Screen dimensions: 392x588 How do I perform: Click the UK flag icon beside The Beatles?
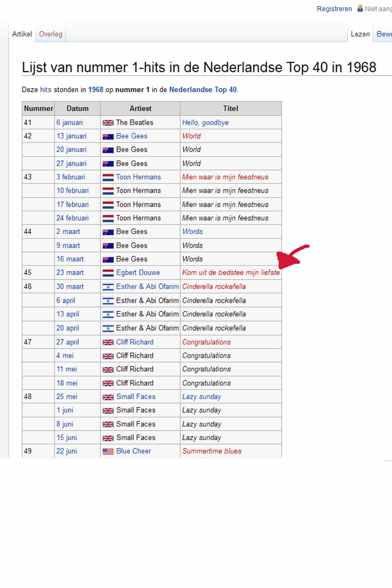(108, 123)
